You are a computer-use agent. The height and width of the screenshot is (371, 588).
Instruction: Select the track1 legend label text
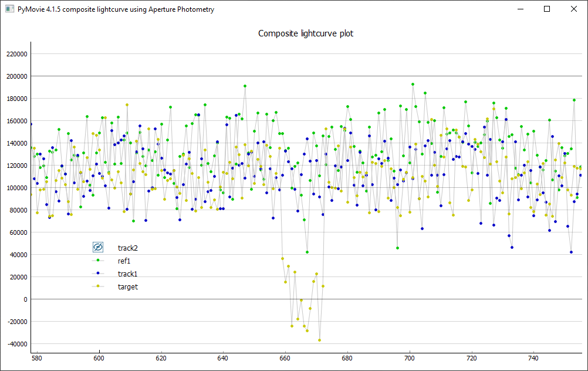tap(128, 274)
